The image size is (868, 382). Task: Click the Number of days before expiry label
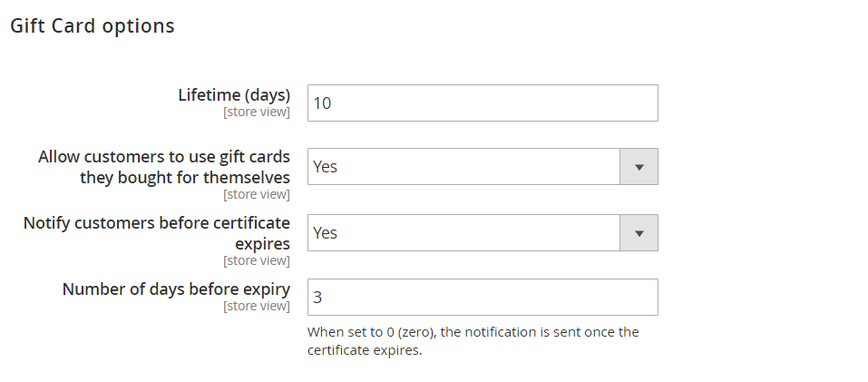[x=176, y=289]
